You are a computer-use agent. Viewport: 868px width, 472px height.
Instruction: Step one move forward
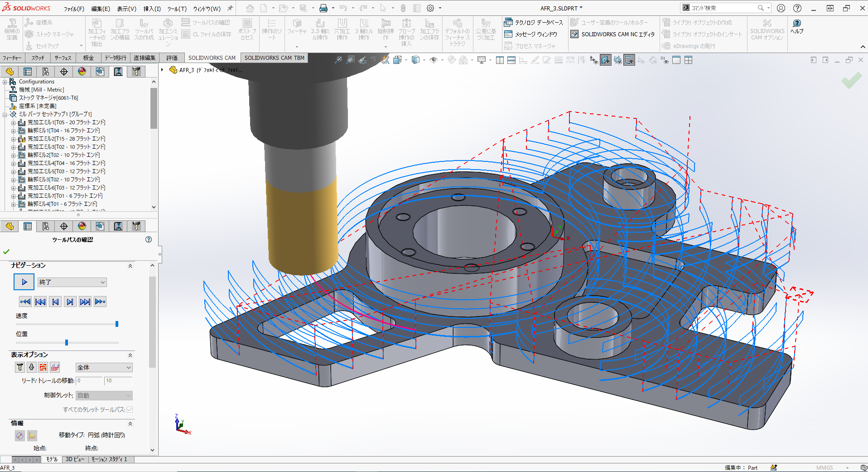(x=70, y=302)
